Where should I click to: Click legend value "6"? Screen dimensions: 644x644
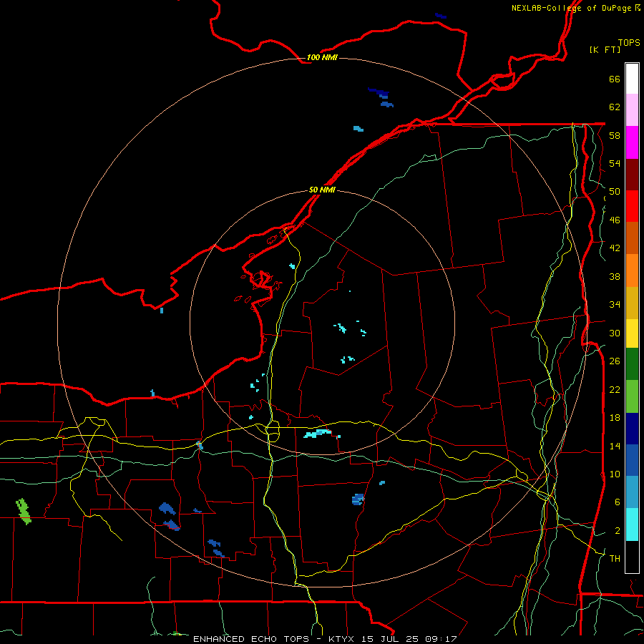617,502
